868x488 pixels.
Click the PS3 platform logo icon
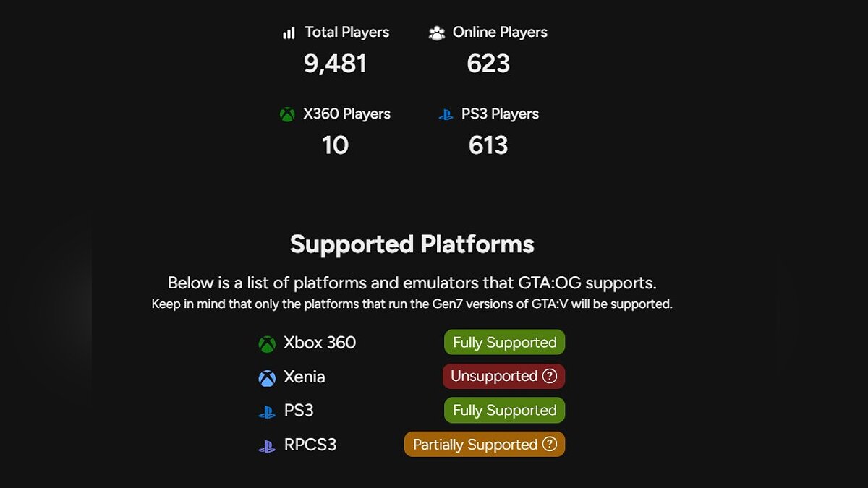click(x=267, y=412)
